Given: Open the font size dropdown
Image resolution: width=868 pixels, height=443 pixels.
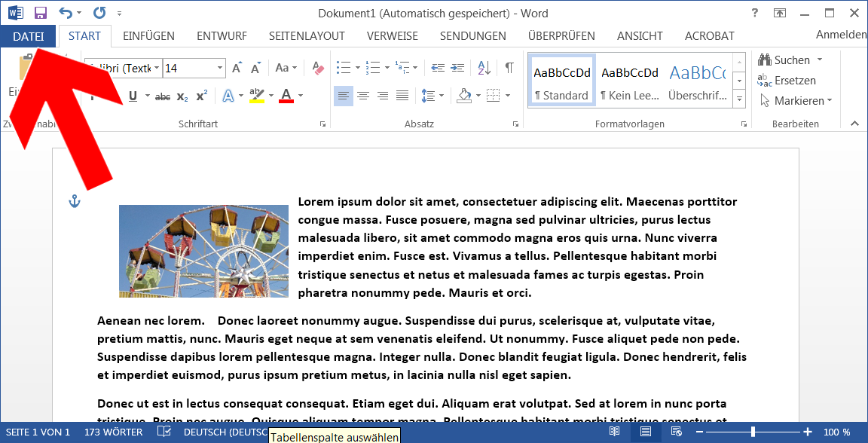Looking at the screenshot, I should [220, 69].
